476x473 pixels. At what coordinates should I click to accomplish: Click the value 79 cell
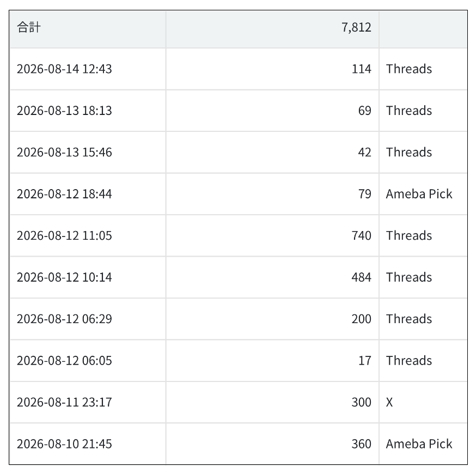tap(272, 194)
